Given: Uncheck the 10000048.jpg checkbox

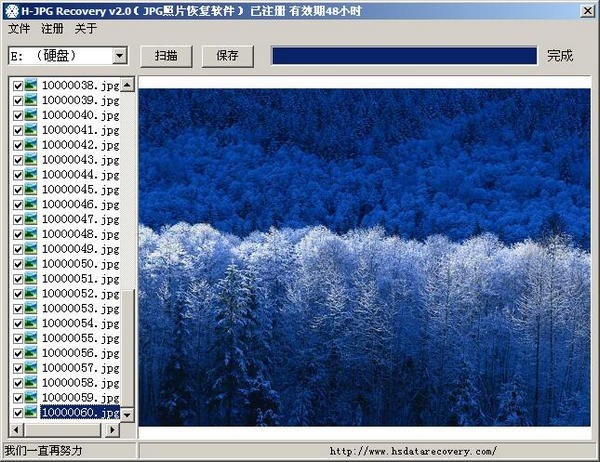Looking at the screenshot, I should click(18, 234).
